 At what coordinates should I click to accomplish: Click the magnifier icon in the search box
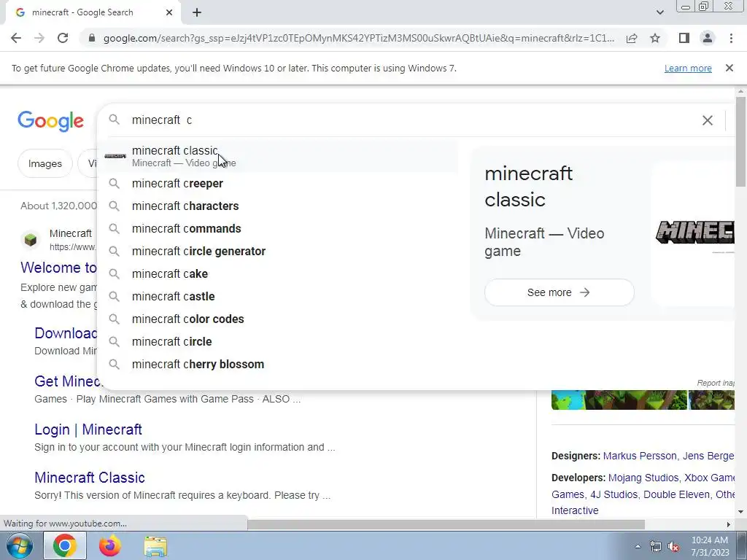[x=115, y=120]
